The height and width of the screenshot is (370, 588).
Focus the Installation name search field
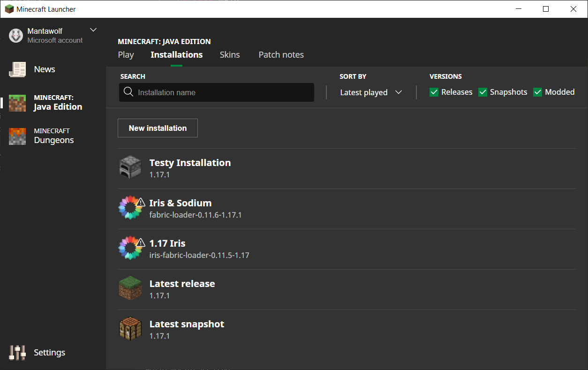click(x=217, y=92)
